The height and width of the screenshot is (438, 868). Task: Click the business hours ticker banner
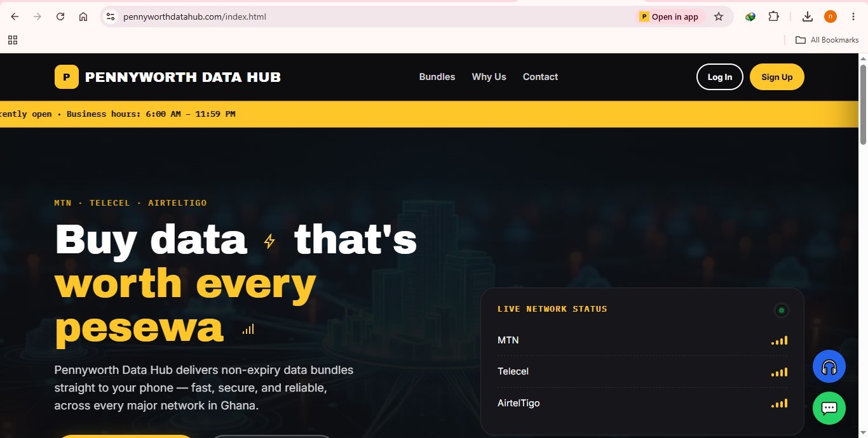click(429, 114)
